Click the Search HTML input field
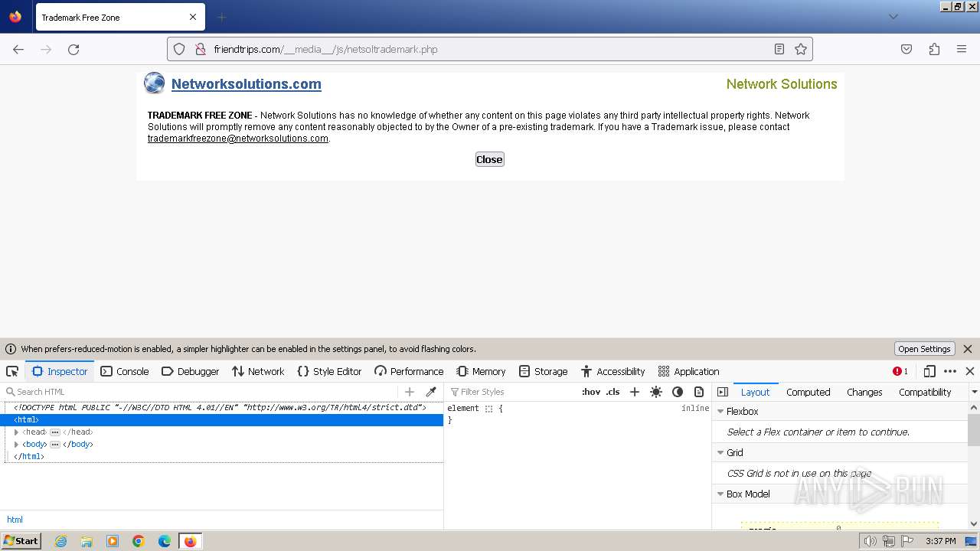The width and height of the screenshot is (980, 551). click(x=201, y=392)
